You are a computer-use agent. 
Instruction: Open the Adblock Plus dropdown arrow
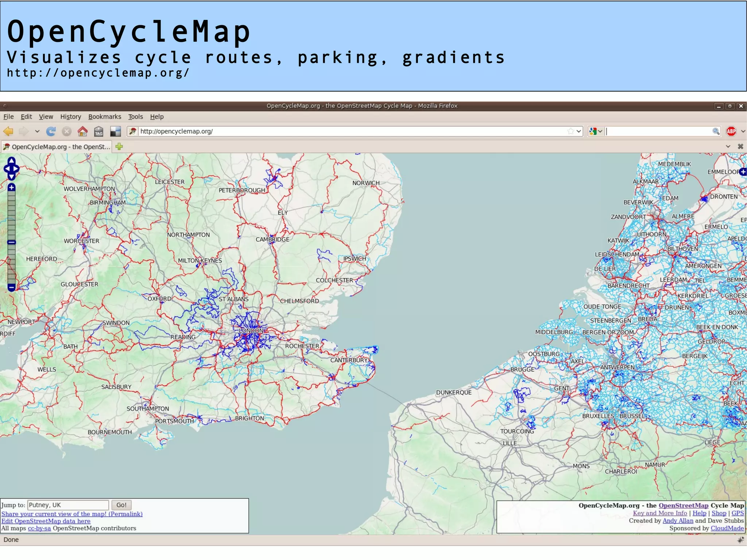(743, 131)
